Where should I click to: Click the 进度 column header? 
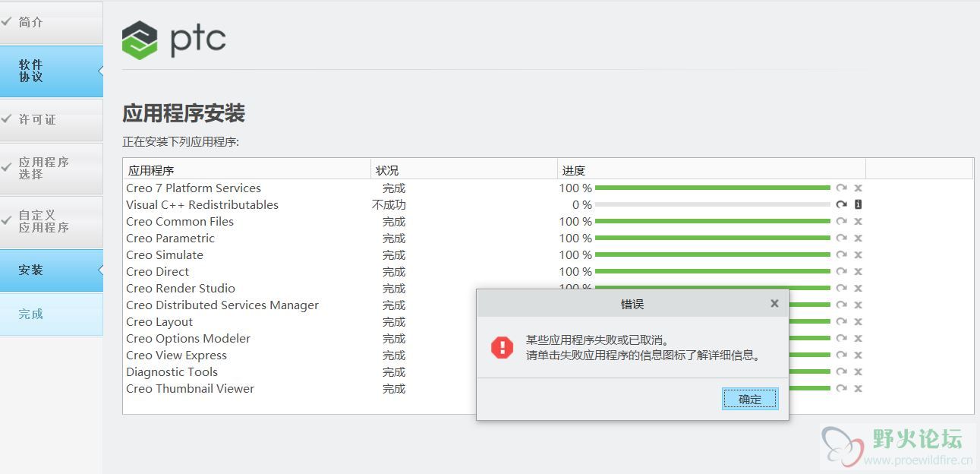click(711, 170)
